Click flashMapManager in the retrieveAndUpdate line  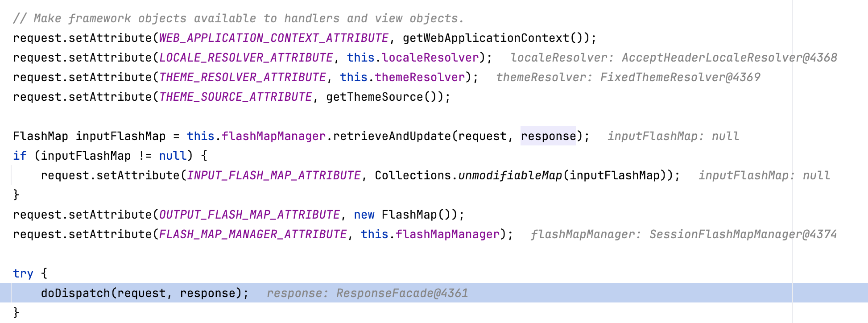(x=273, y=136)
